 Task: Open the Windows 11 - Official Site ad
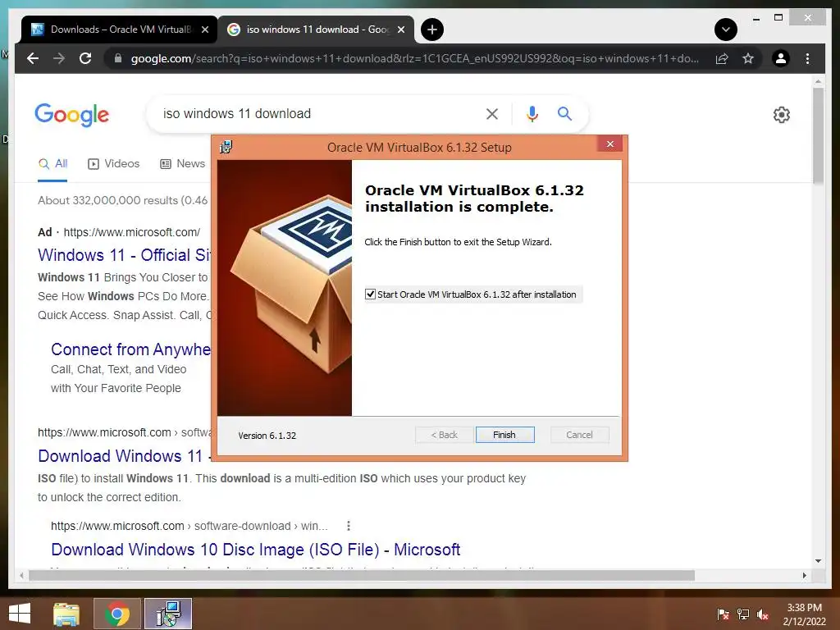125,255
